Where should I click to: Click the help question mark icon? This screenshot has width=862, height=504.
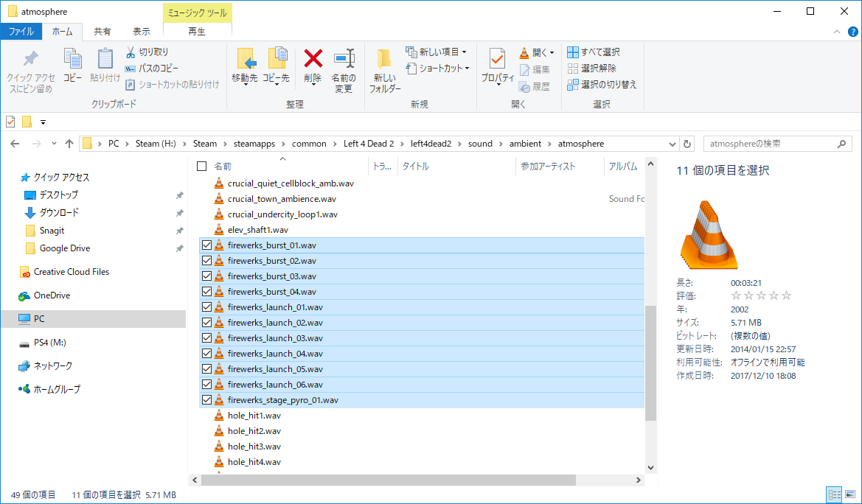(852, 32)
